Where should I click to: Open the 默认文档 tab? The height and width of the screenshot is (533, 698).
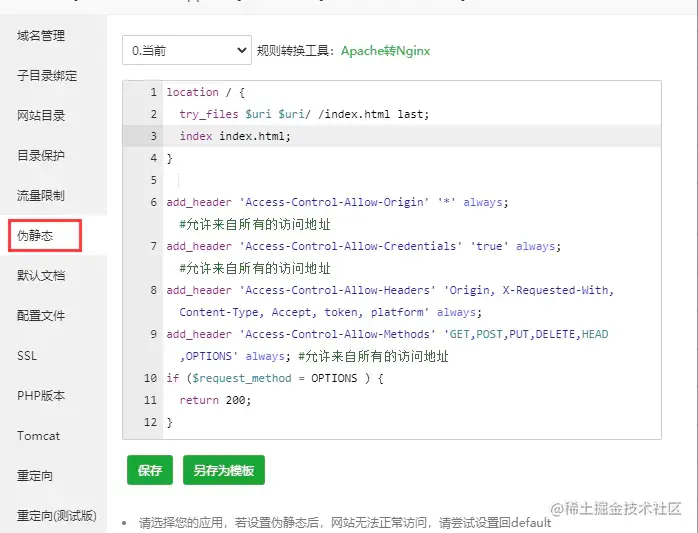click(x=41, y=275)
